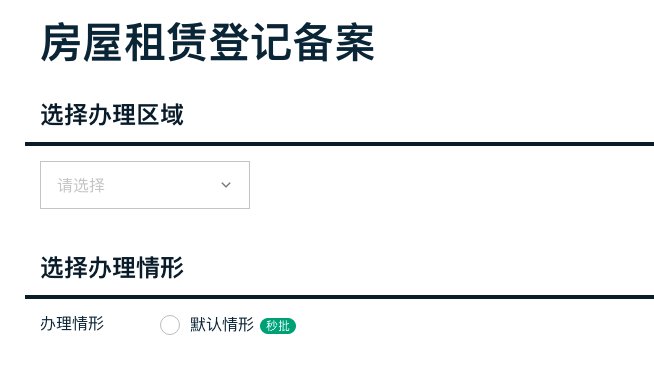Click the 区域 text in the first heading
Image resolution: width=654 pixels, height=368 pixels.
click(160, 115)
